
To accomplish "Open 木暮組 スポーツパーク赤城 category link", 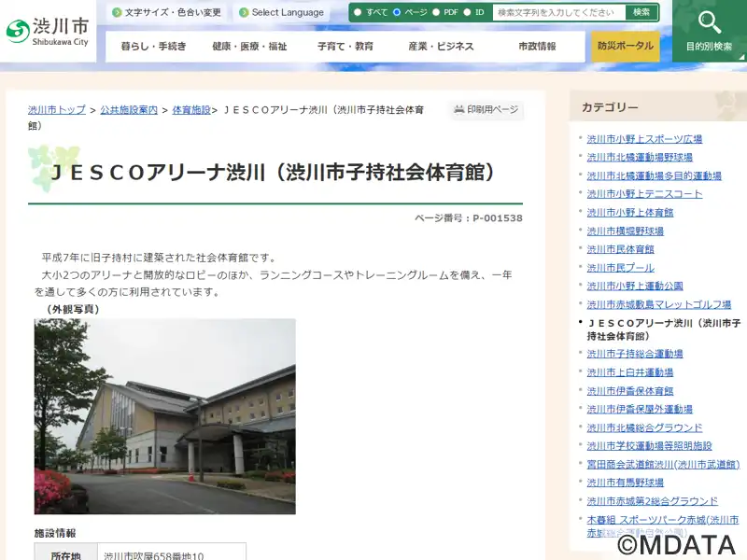I will (x=663, y=526).
